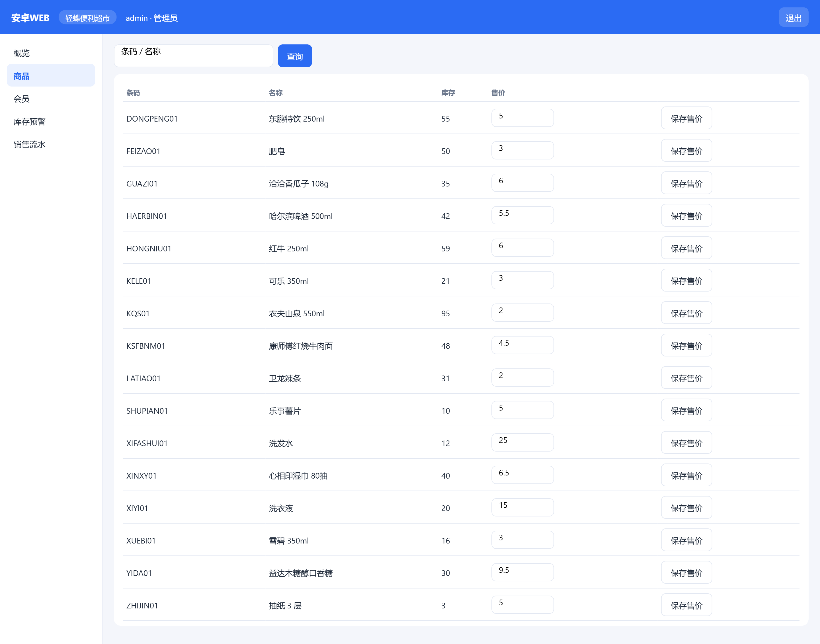Click the 库存 column header
Image resolution: width=820 pixels, height=644 pixels.
click(x=448, y=93)
